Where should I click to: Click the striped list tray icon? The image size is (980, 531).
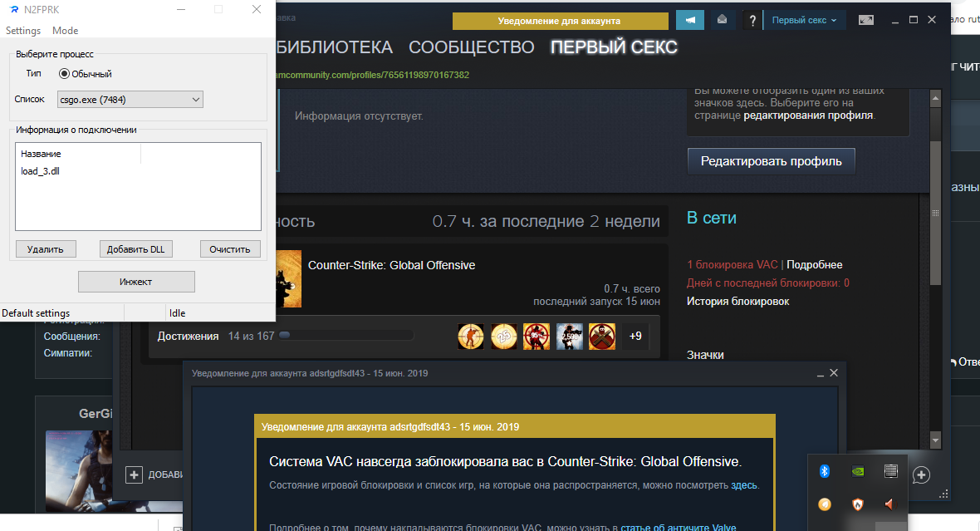[x=890, y=471]
